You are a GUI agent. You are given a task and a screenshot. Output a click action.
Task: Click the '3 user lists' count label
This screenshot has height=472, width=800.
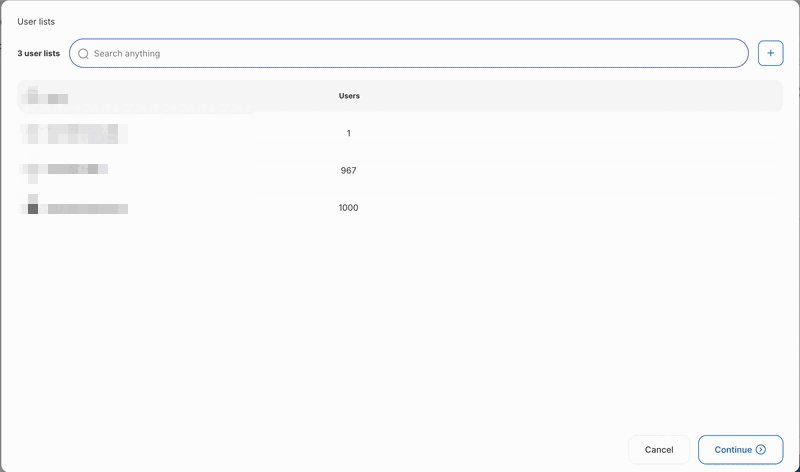(x=39, y=54)
